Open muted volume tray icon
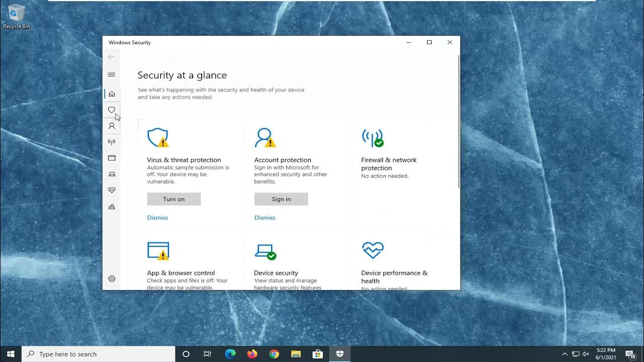644x362 pixels. click(x=587, y=354)
